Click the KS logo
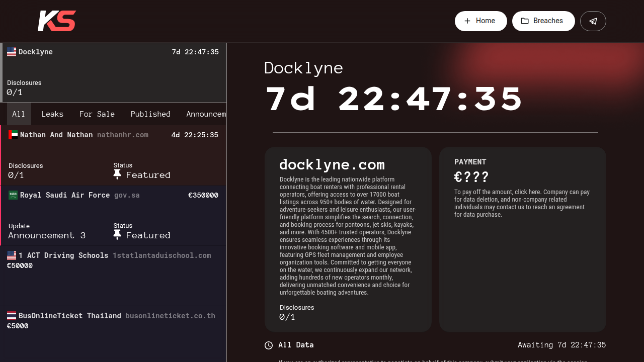Image resolution: width=644 pixels, height=362 pixels. pyautogui.click(x=57, y=21)
